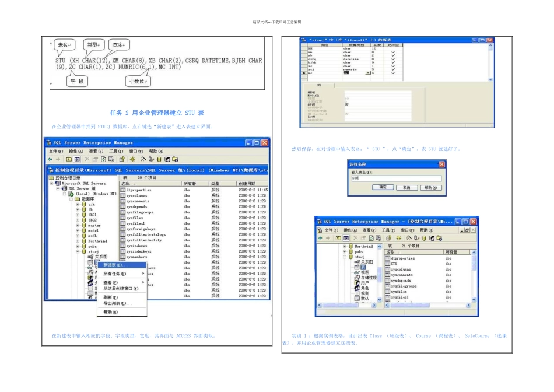Screen dimensions: 554x392
Task: Click the 取消 button in the name dialog
Action: [406, 188]
